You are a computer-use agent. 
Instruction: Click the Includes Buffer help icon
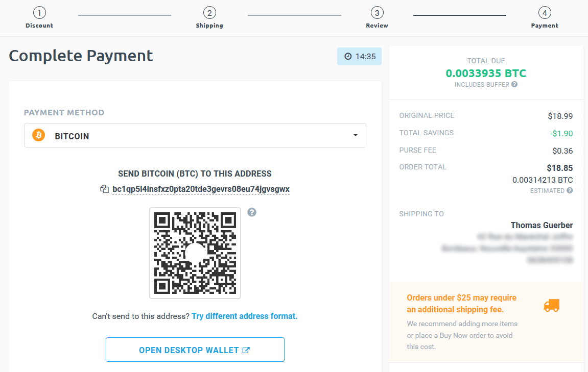click(515, 84)
